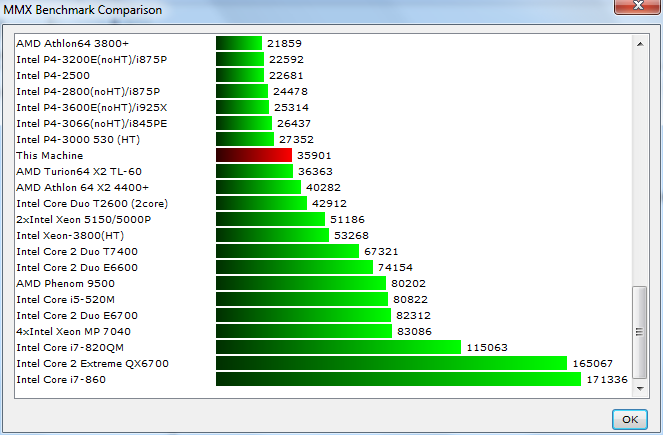Select the Intel Core 2 Duo E6600 label

coord(77,268)
